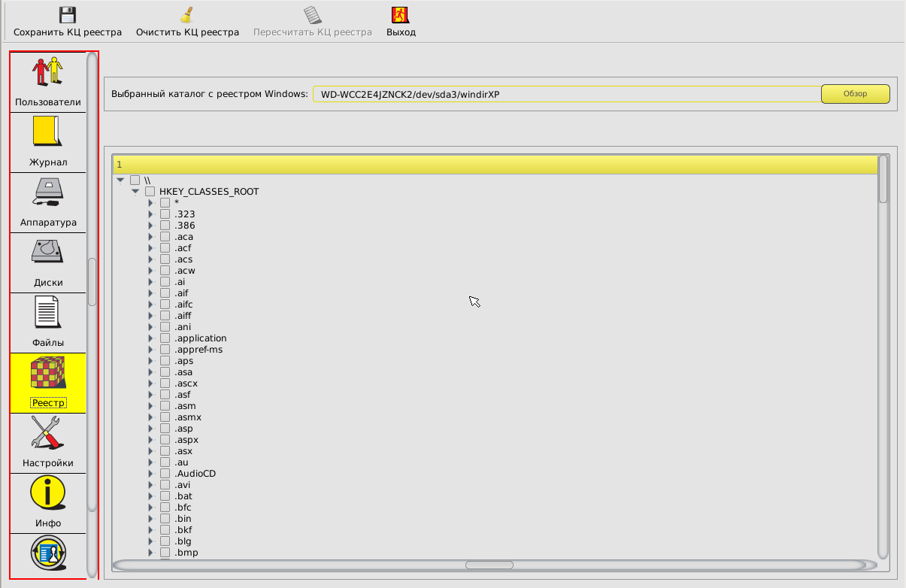The width and height of the screenshot is (906, 588).
Task: Select the .au tree row text
Action: tap(181, 462)
